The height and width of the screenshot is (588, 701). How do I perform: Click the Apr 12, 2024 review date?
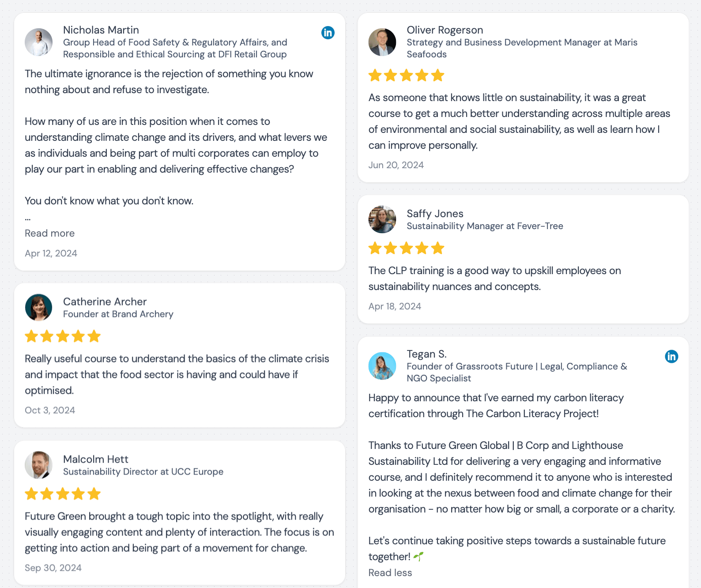pyautogui.click(x=51, y=253)
